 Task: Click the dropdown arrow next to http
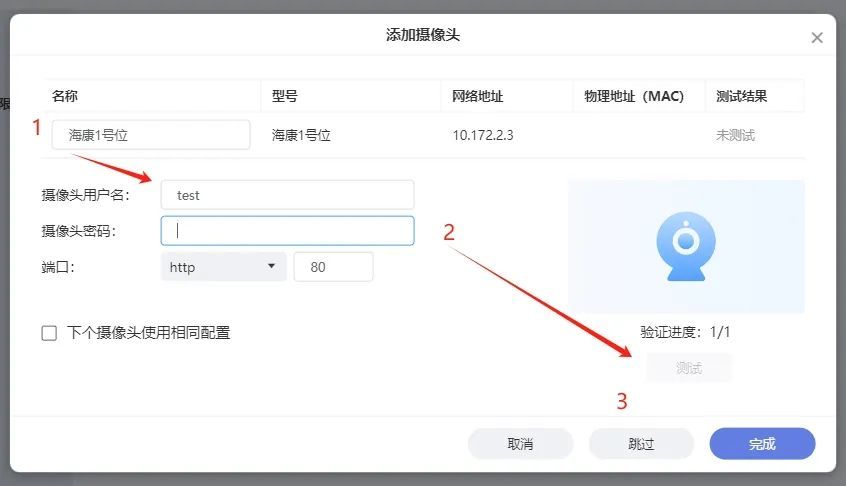pyautogui.click(x=271, y=267)
